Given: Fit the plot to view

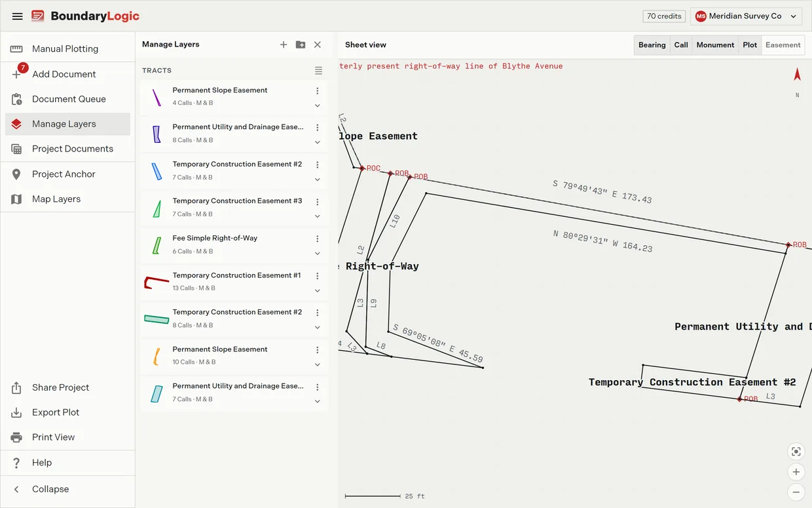Looking at the screenshot, I should [796, 452].
